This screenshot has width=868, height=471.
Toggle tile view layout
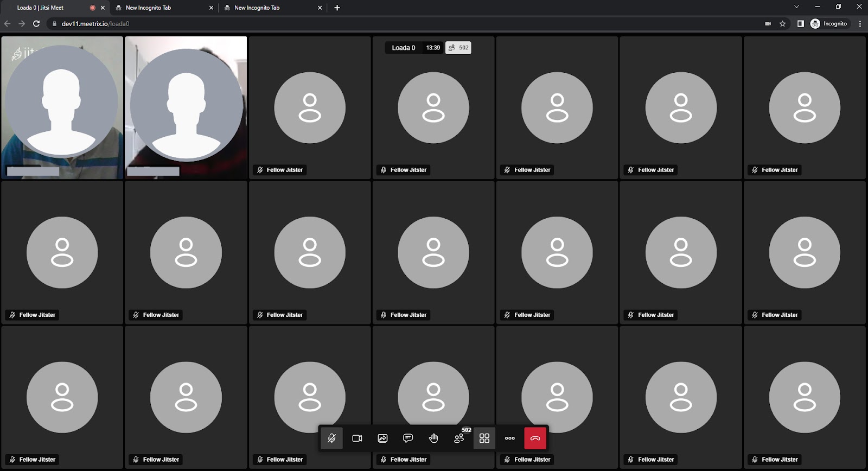pyautogui.click(x=484, y=438)
